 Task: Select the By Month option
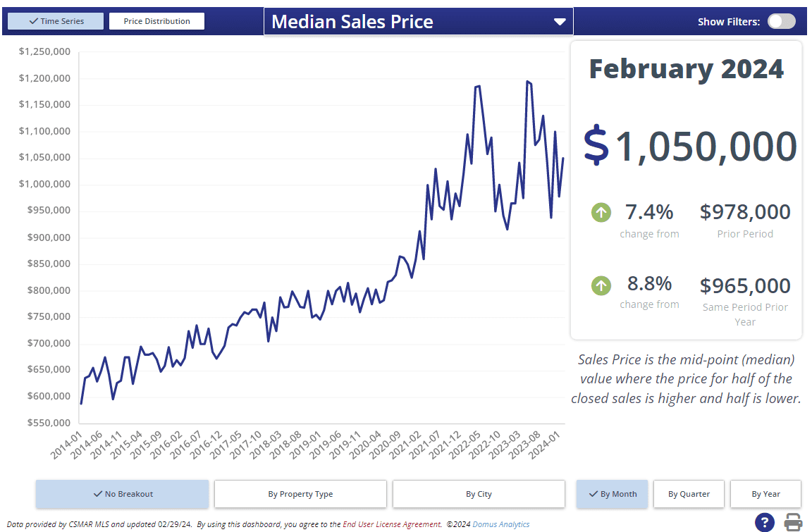pyautogui.click(x=611, y=494)
